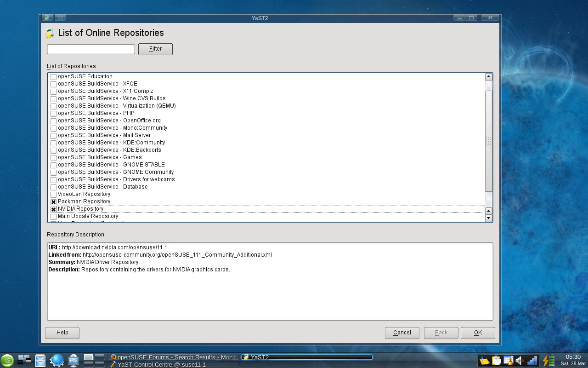Click the repository list scroll down arrow

click(x=489, y=218)
